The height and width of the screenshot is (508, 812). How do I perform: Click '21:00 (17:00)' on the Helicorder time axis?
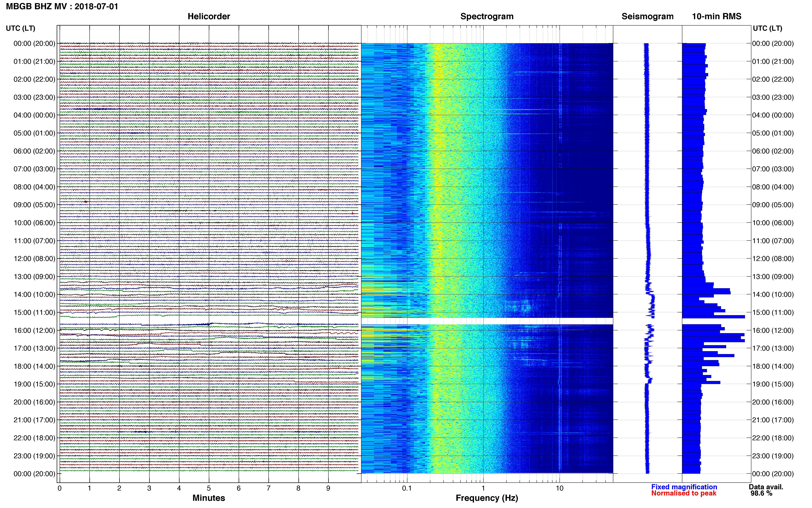click(34, 420)
